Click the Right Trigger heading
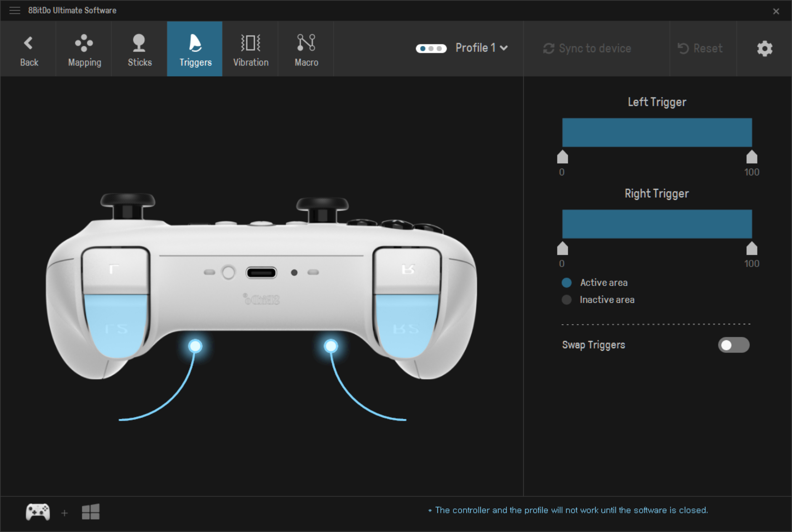This screenshot has height=532, width=792. point(657,193)
